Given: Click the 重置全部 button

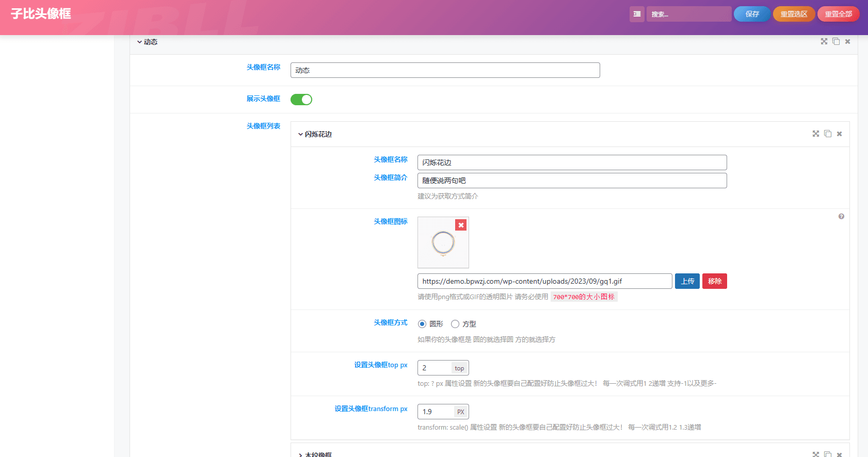Looking at the screenshot, I should (x=838, y=14).
